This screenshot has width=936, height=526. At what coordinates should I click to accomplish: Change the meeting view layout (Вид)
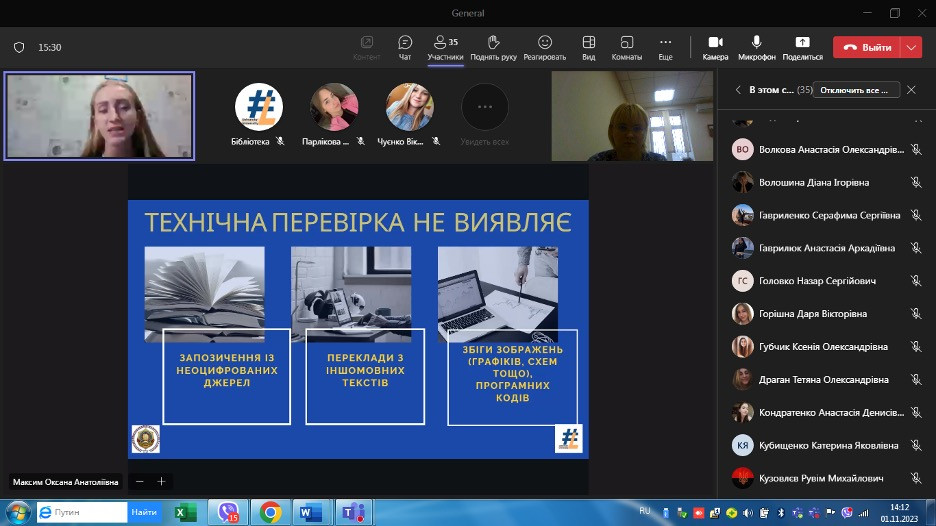pyautogui.click(x=589, y=47)
